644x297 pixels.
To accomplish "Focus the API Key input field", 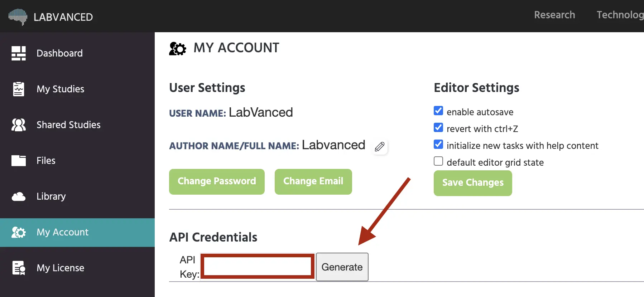I will coord(258,266).
